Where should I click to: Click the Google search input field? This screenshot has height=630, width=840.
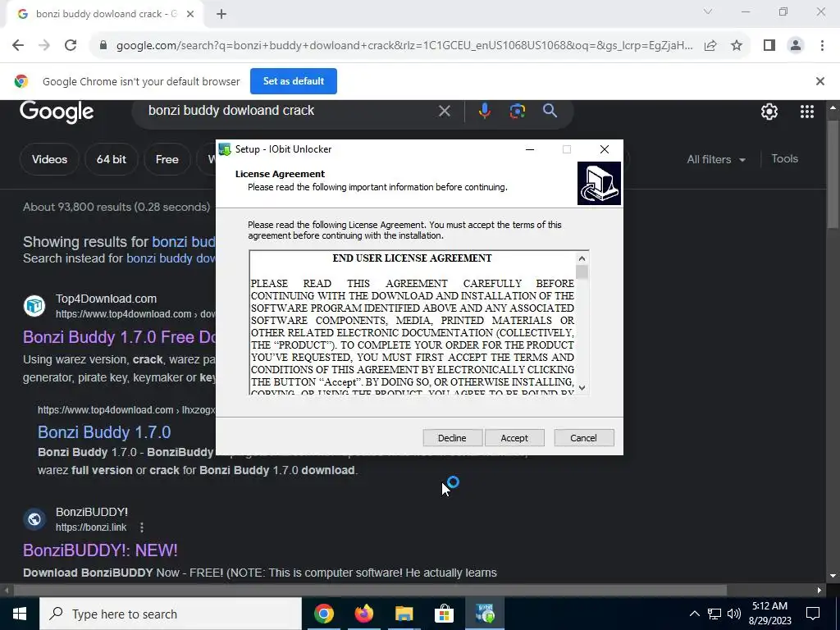290,111
